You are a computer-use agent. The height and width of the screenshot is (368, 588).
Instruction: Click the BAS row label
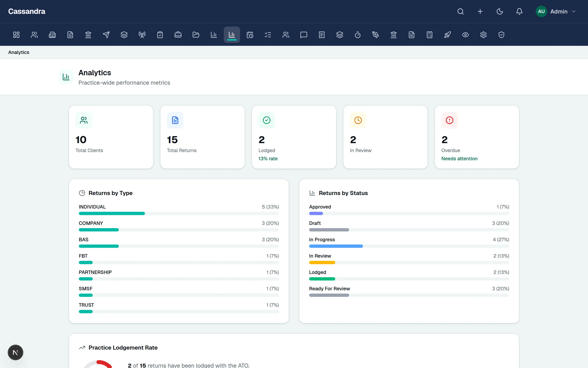pos(84,239)
